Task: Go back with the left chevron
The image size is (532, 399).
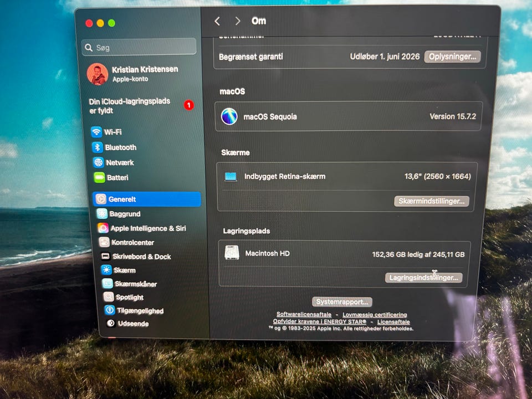Action: [x=217, y=22]
